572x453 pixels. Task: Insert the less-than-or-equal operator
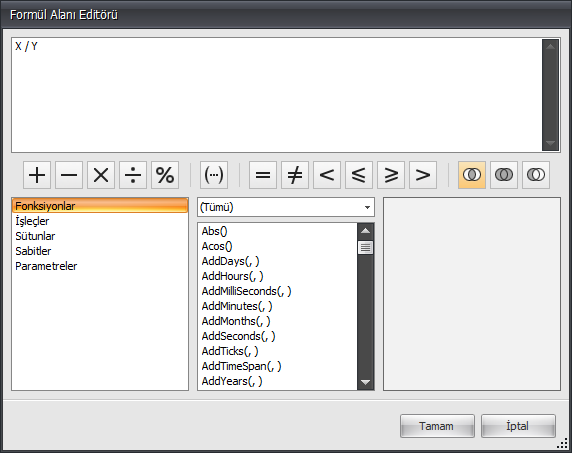click(359, 175)
